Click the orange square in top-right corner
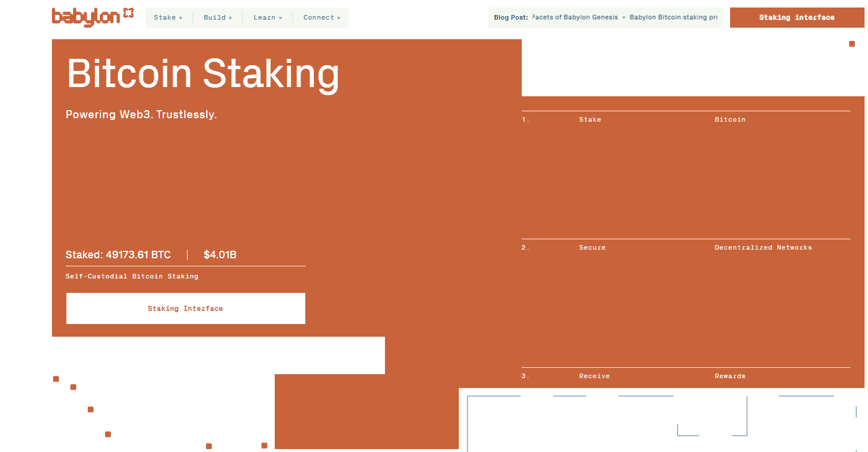The width and height of the screenshot is (868, 452). pos(851,44)
